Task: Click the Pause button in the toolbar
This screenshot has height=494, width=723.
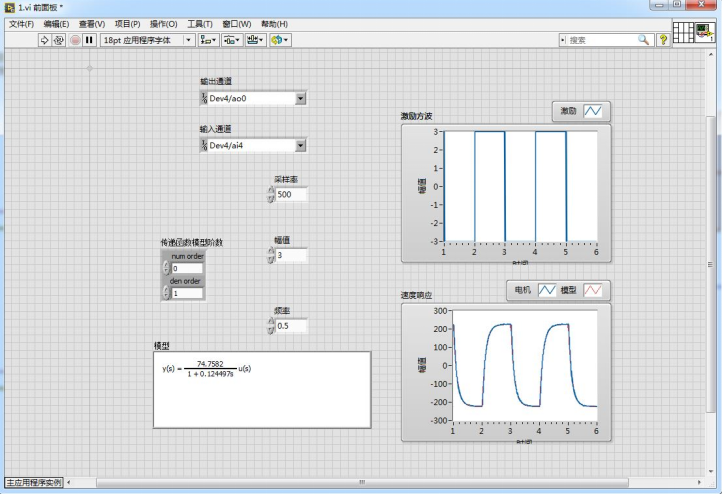Action: (89, 40)
